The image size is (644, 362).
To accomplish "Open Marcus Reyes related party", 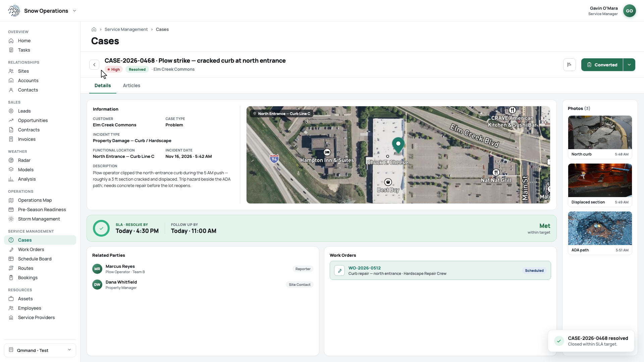I will pos(203,269).
